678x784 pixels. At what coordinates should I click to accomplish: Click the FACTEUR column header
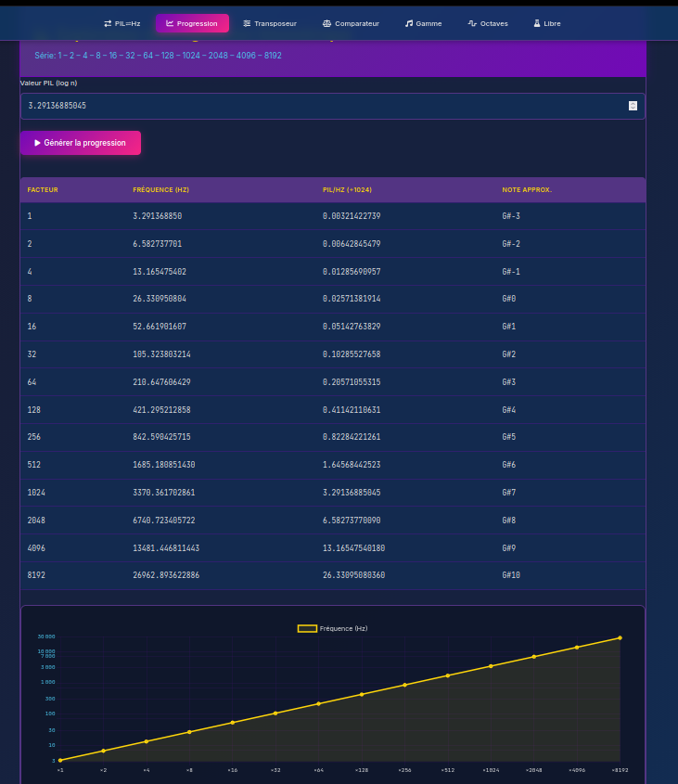pos(43,189)
